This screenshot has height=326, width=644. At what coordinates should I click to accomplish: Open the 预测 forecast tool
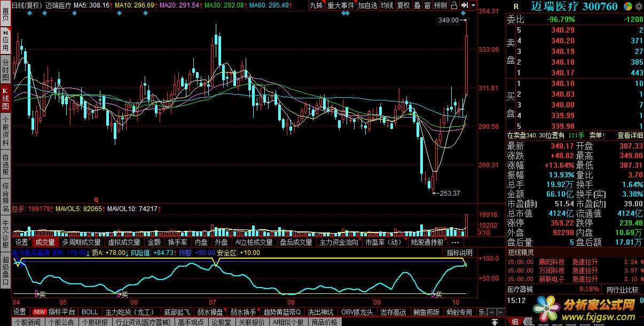[441, 5]
